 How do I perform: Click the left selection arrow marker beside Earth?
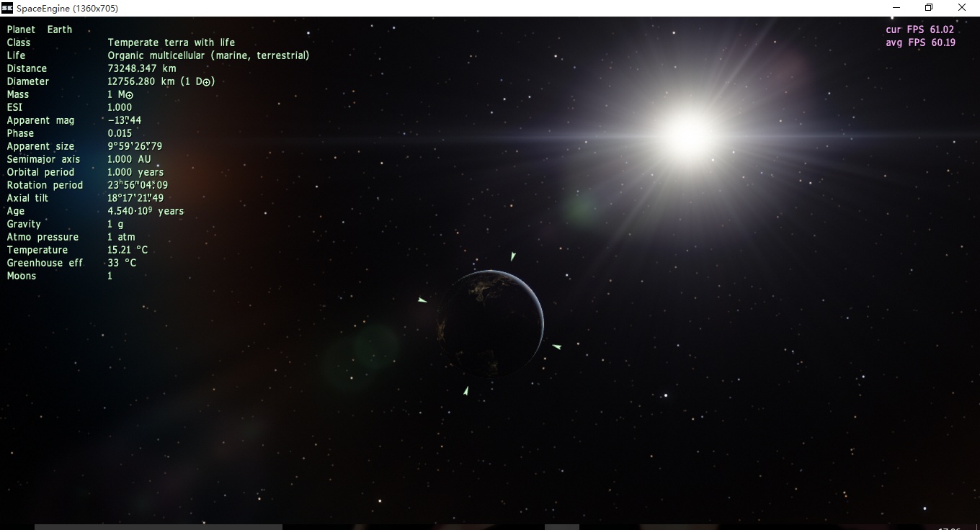[x=422, y=300]
